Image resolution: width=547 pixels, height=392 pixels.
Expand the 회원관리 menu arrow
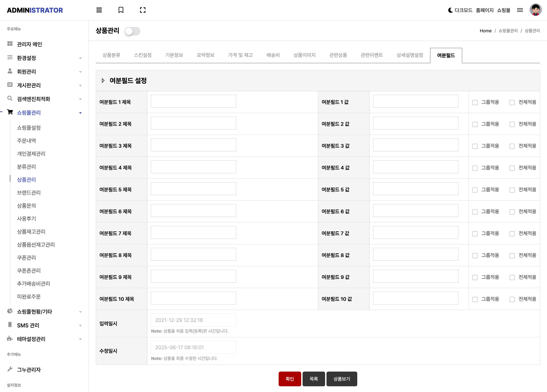tap(80, 72)
